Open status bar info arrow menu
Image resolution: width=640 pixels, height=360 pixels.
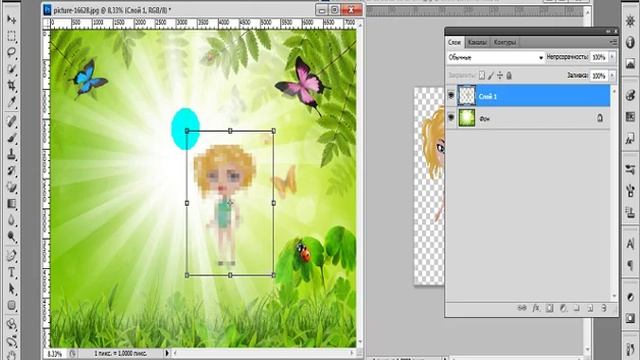pyautogui.click(x=167, y=353)
